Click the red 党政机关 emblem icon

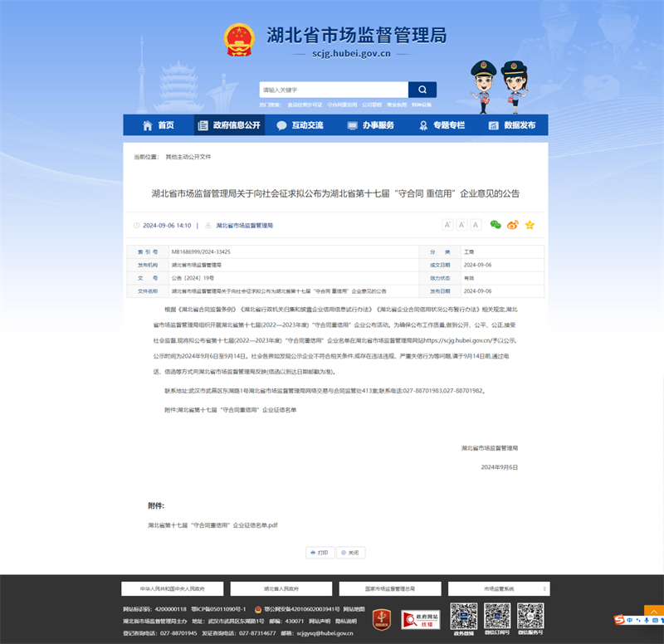380,619
